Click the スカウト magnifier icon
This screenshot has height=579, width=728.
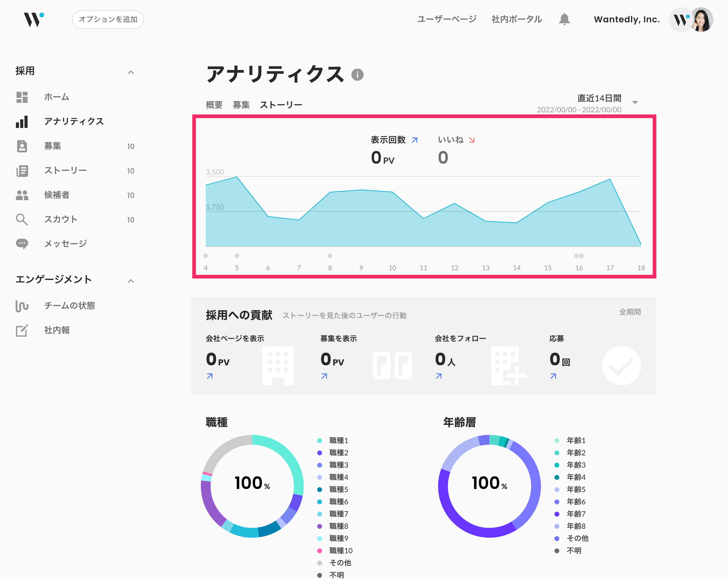pyautogui.click(x=22, y=219)
